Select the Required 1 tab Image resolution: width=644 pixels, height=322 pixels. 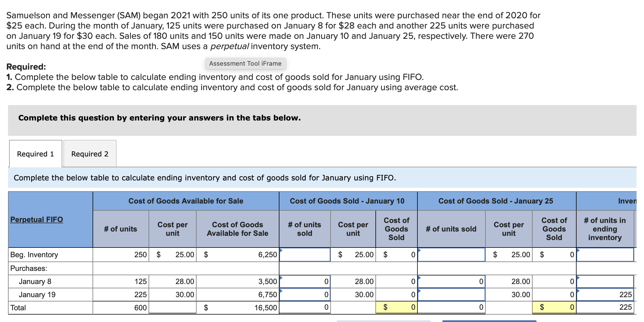[35, 154]
